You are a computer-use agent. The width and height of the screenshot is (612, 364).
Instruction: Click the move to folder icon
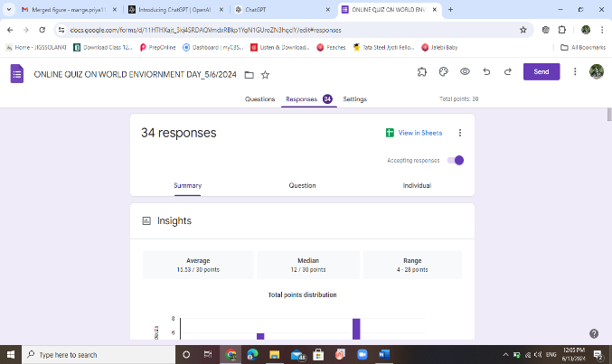click(249, 74)
